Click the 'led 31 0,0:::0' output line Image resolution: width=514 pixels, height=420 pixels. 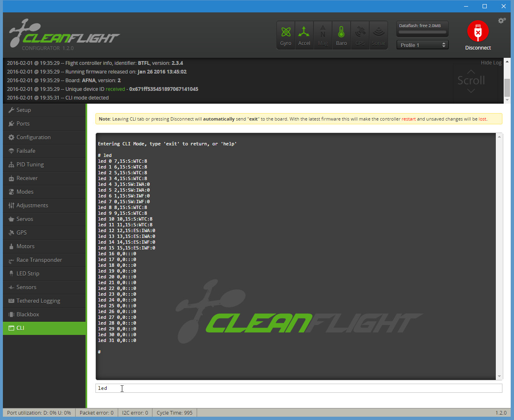[x=117, y=341]
